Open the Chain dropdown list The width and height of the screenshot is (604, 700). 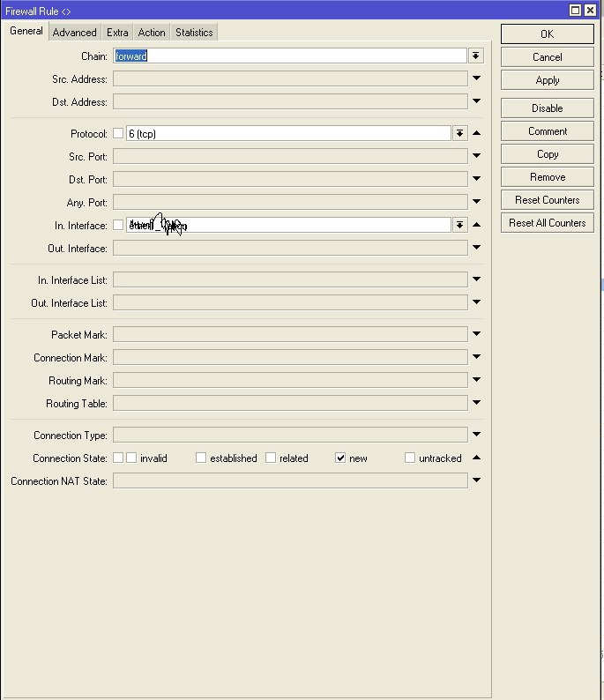click(x=476, y=56)
